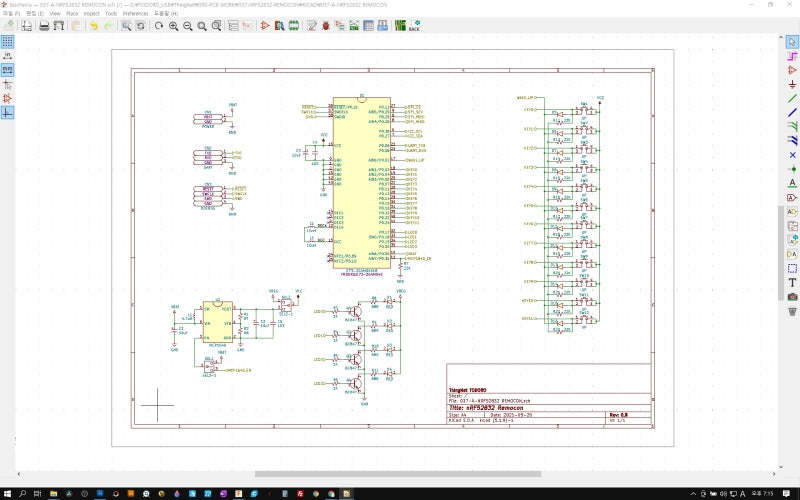The height and width of the screenshot is (500, 800).
Task: Click the Zoom in magnifier icon
Action: click(x=173, y=26)
